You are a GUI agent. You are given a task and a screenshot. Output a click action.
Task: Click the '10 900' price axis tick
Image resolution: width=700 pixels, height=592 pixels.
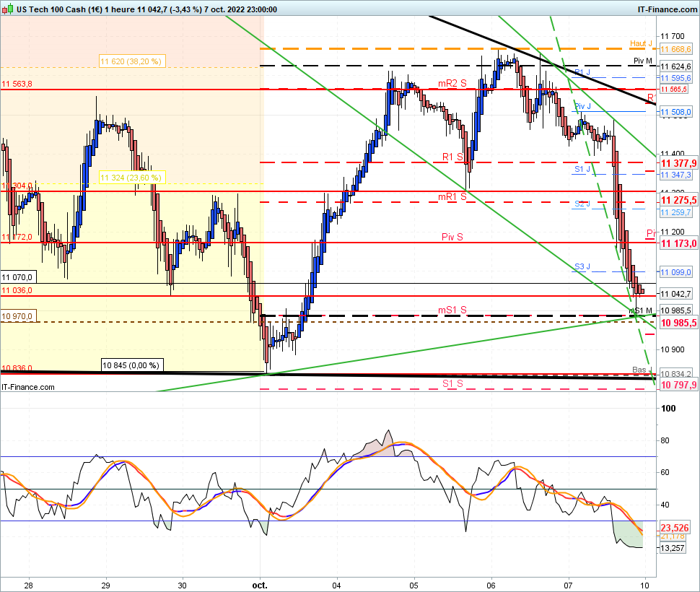tap(673, 349)
